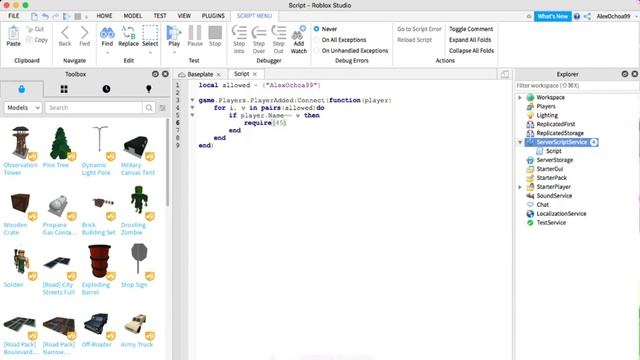Switch to the TEST ribbon tab
This screenshot has height=360, width=640.
160,16
